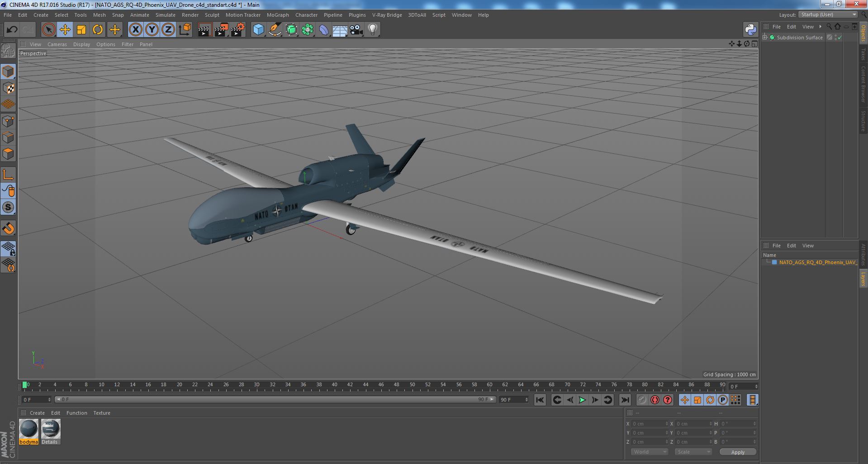Open viewport Display menu
The height and width of the screenshot is (464, 868).
81,44
